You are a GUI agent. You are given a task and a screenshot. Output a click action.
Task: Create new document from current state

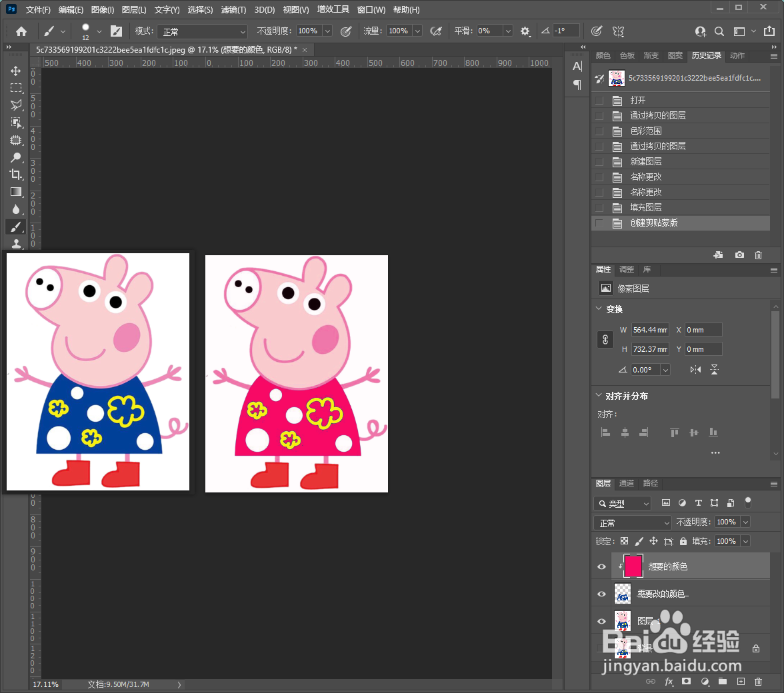click(x=718, y=255)
